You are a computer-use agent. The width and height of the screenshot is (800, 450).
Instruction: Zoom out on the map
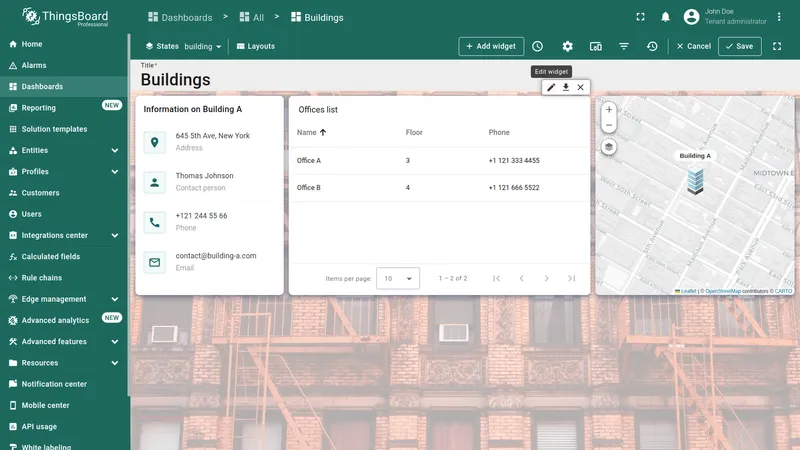(x=609, y=126)
